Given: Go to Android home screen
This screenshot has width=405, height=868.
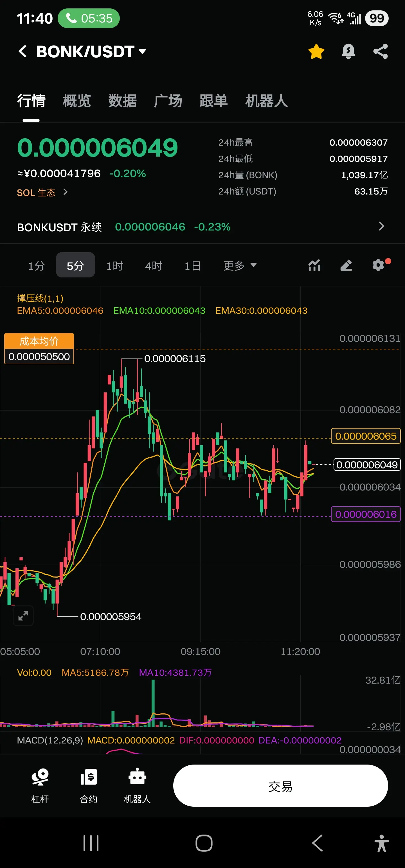Looking at the screenshot, I should [x=204, y=843].
